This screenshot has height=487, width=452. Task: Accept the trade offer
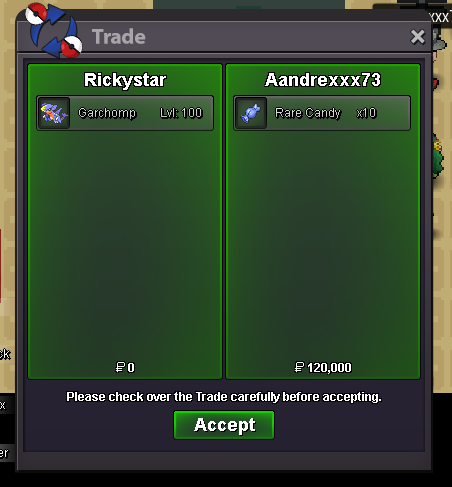point(224,425)
